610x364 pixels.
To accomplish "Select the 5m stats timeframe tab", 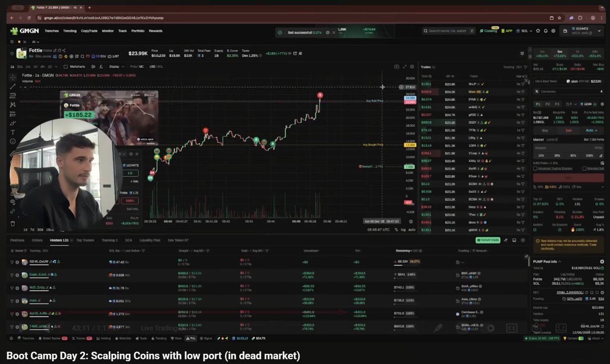I will [559, 53].
